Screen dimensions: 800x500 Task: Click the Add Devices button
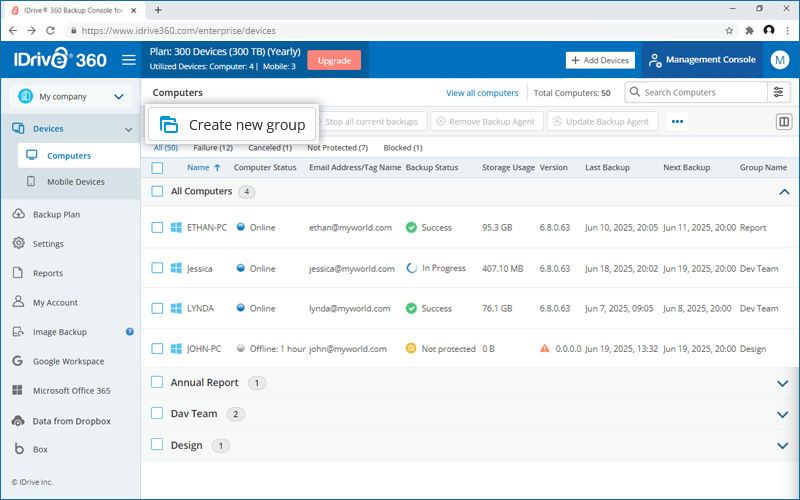600,60
